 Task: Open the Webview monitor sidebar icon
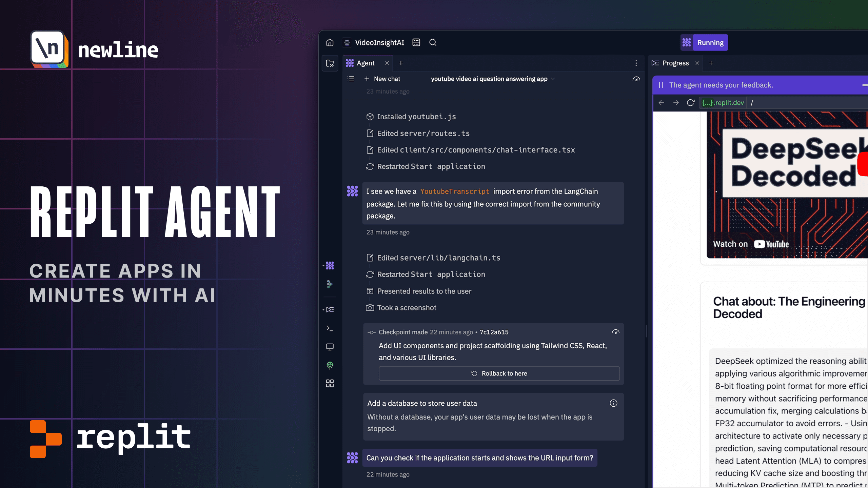coord(330,347)
